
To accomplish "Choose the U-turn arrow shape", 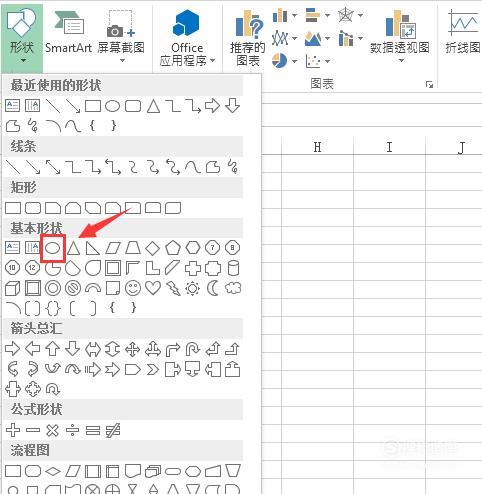I will pos(193,349).
